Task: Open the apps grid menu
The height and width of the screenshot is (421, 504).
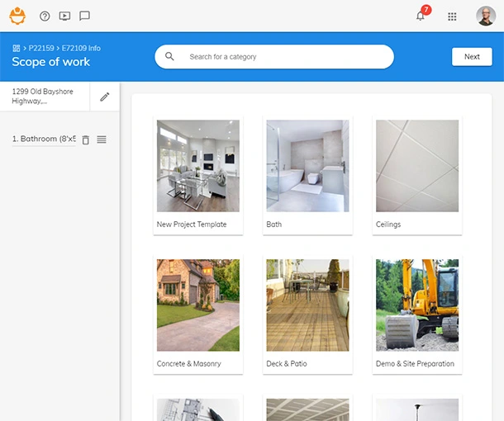Action: coord(452,16)
